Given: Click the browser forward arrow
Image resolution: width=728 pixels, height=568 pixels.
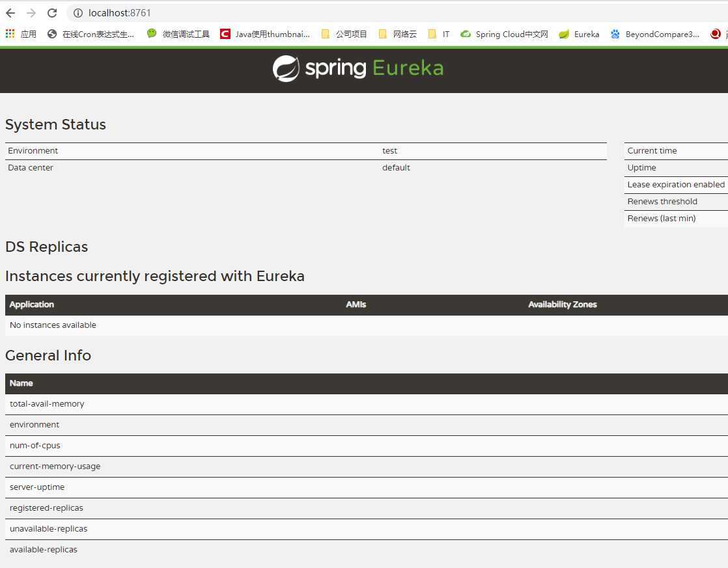Looking at the screenshot, I should coord(31,13).
